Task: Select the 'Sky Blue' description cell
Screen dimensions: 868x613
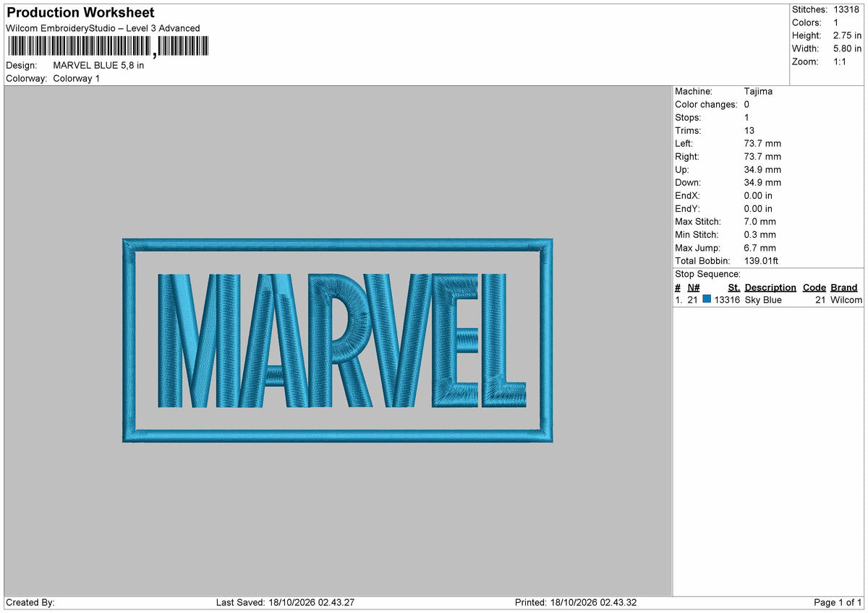Action: pyautogui.click(x=763, y=299)
